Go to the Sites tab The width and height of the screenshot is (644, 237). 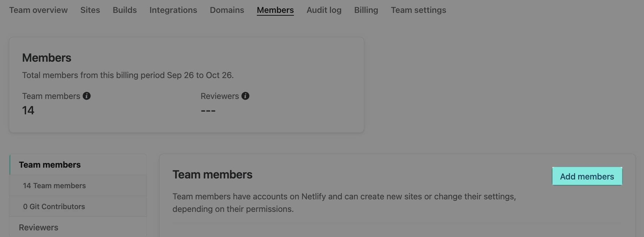90,10
